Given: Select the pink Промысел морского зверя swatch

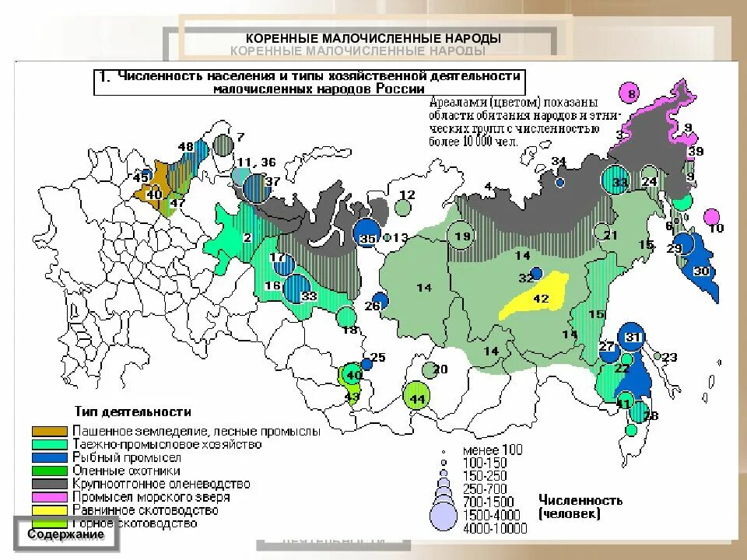Looking at the screenshot, I should (x=50, y=497).
